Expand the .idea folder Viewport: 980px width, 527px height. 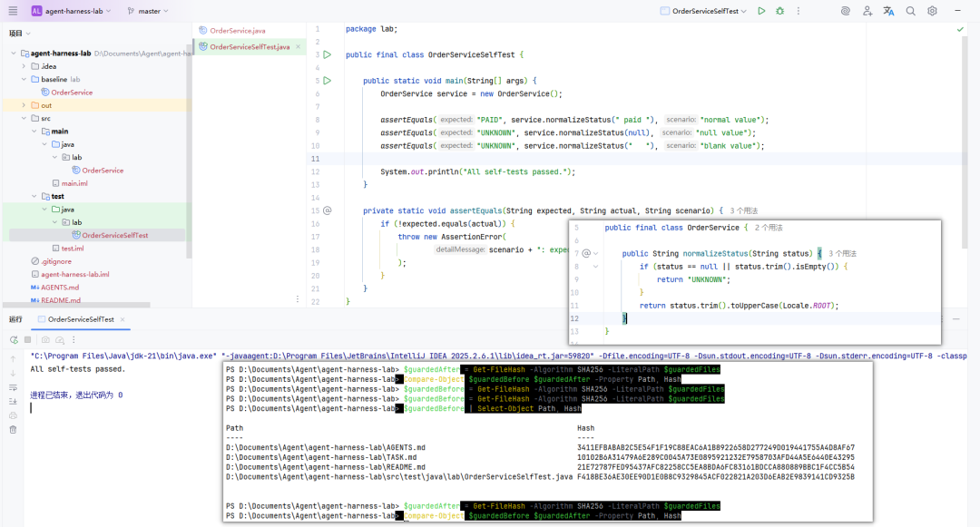[x=24, y=66]
